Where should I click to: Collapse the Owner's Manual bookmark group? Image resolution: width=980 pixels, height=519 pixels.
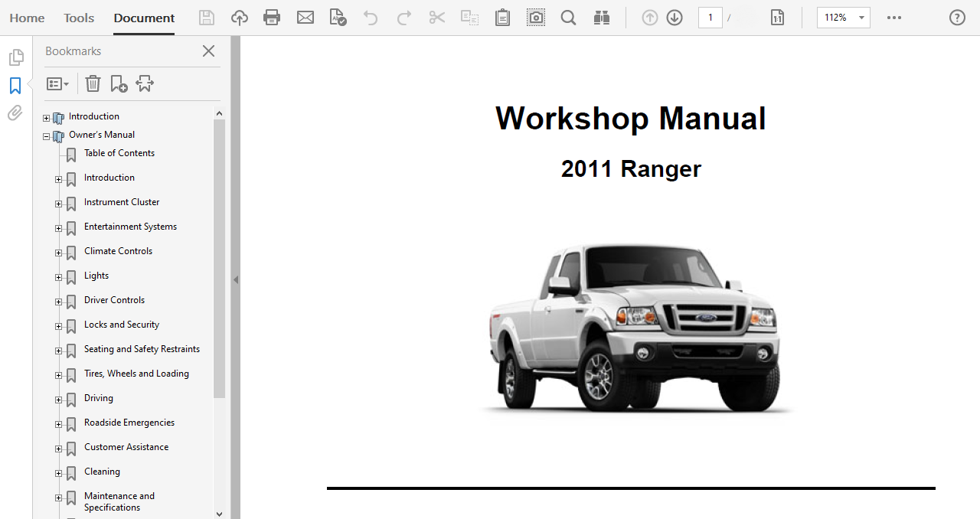(46, 137)
